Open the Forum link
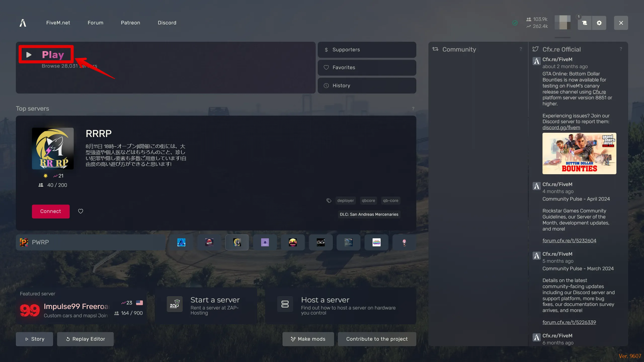The image size is (644, 362). (x=95, y=23)
